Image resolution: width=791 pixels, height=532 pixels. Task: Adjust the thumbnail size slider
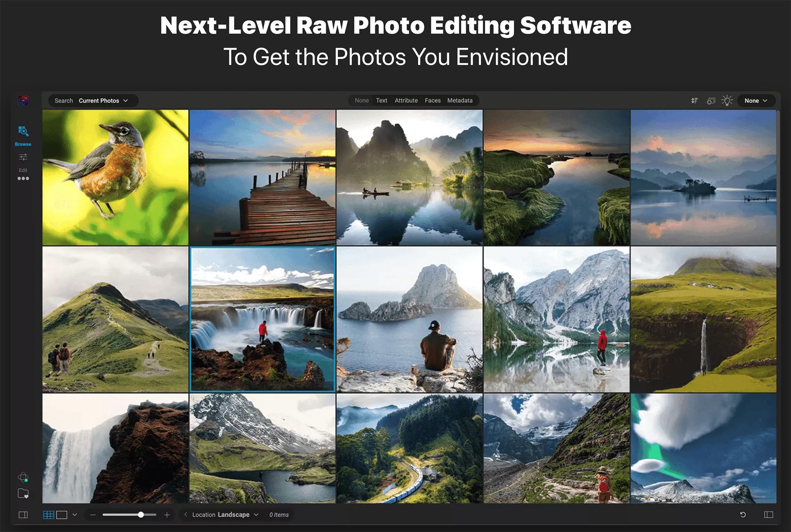click(141, 514)
